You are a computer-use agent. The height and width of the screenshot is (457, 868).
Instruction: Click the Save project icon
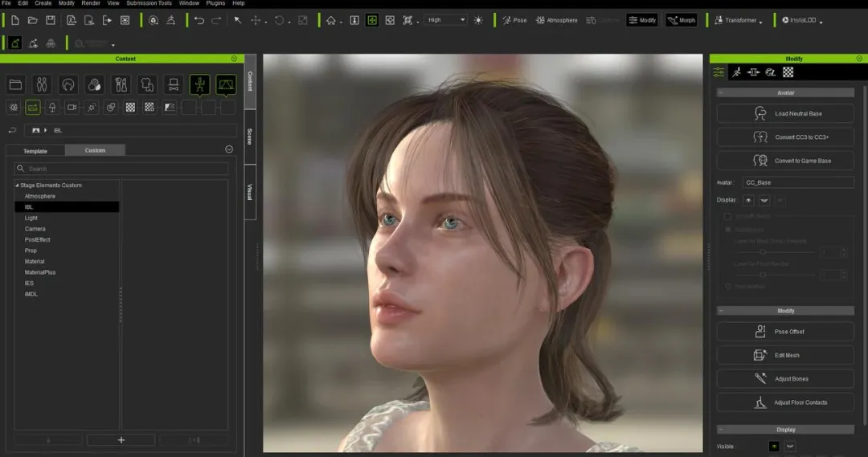coord(51,20)
